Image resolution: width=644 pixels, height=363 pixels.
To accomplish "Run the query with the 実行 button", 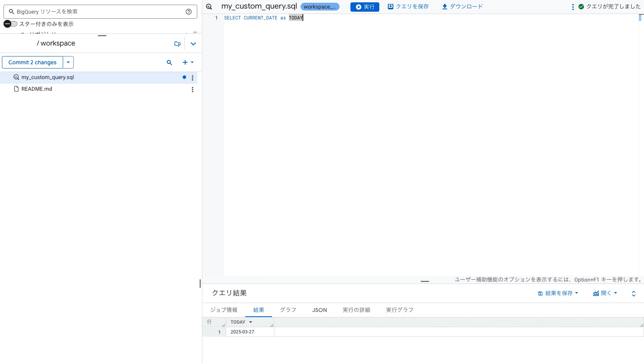I will [365, 7].
